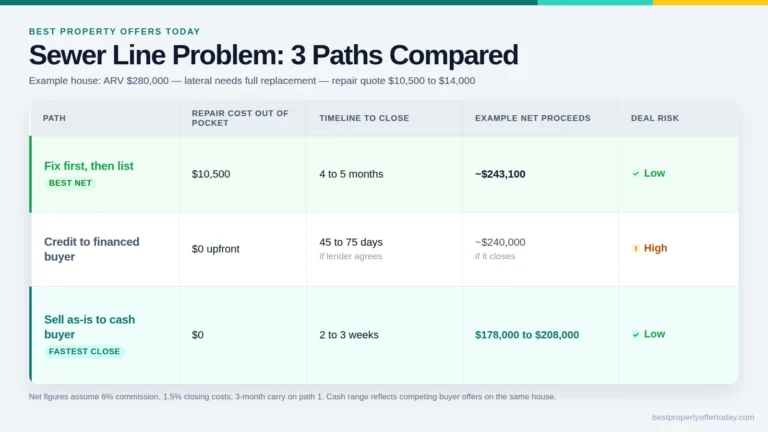Select the Sell as-is to cash buyer title
The width and height of the screenshot is (768, 432).
point(90,327)
